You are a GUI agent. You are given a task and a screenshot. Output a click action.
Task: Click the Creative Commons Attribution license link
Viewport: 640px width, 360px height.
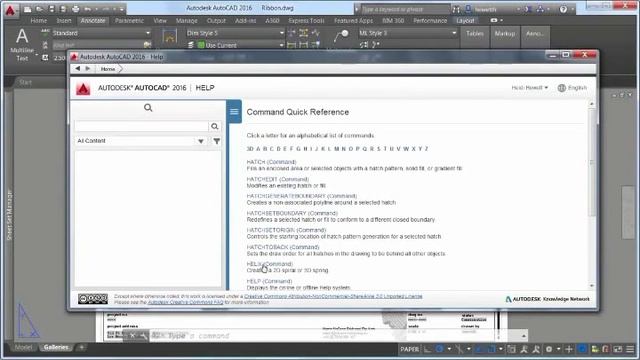(333, 296)
